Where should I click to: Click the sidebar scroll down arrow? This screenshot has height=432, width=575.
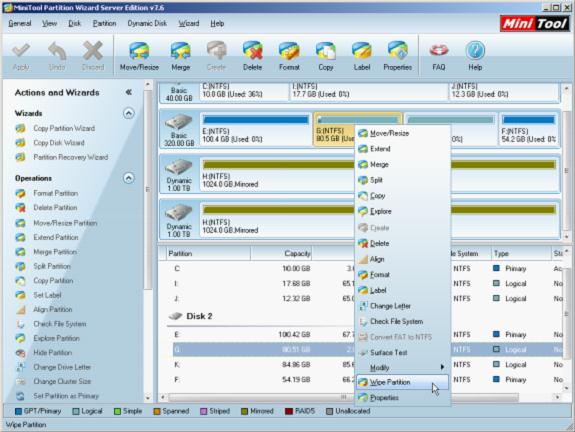[148, 398]
